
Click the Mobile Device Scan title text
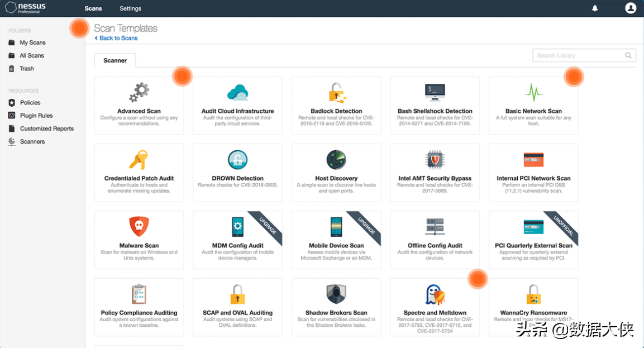pos(336,246)
